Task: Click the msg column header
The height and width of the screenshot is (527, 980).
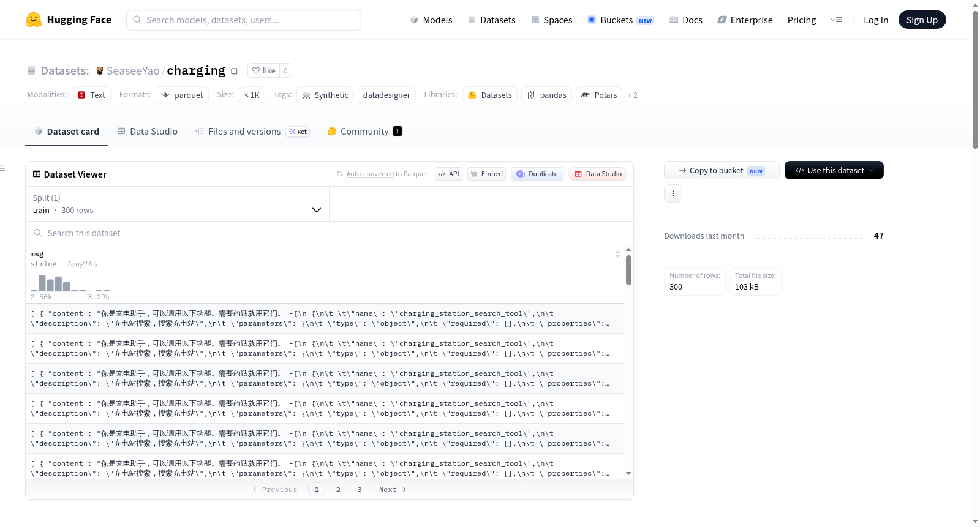Action: [x=37, y=254]
